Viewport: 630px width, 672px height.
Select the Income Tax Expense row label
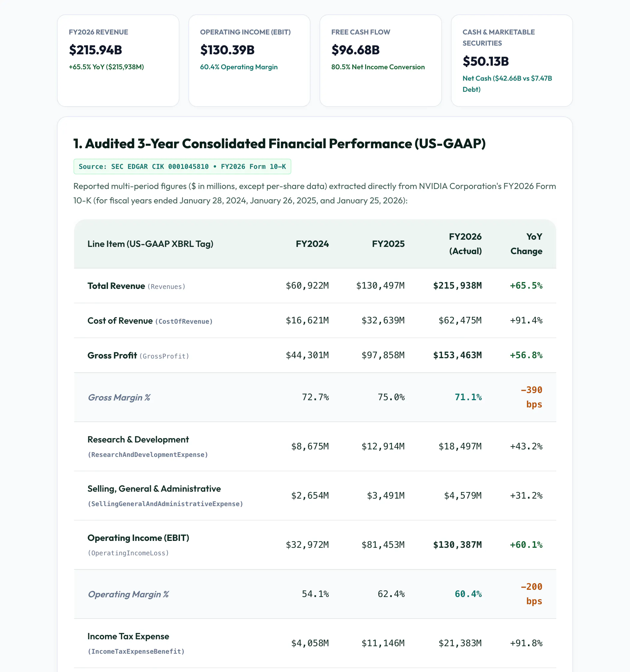click(128, 636)
